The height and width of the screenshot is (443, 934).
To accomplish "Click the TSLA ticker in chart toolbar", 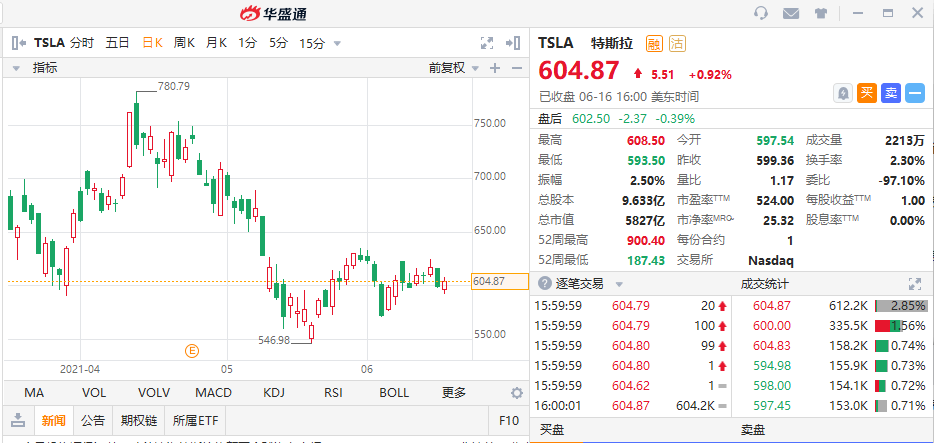I will click(x=50, y=43).
